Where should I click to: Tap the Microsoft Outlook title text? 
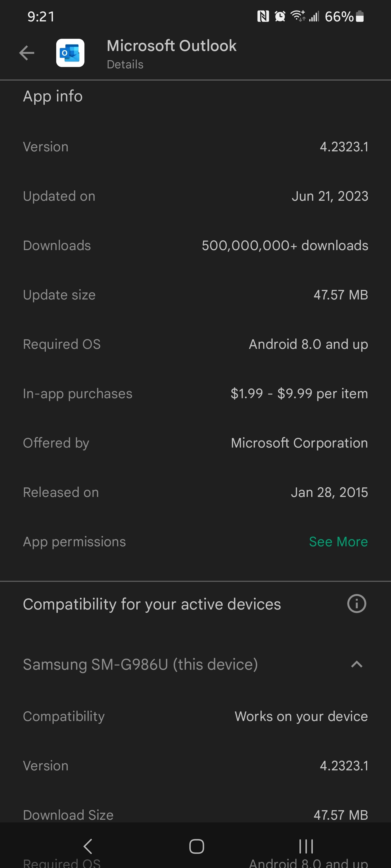click(171, 46)
